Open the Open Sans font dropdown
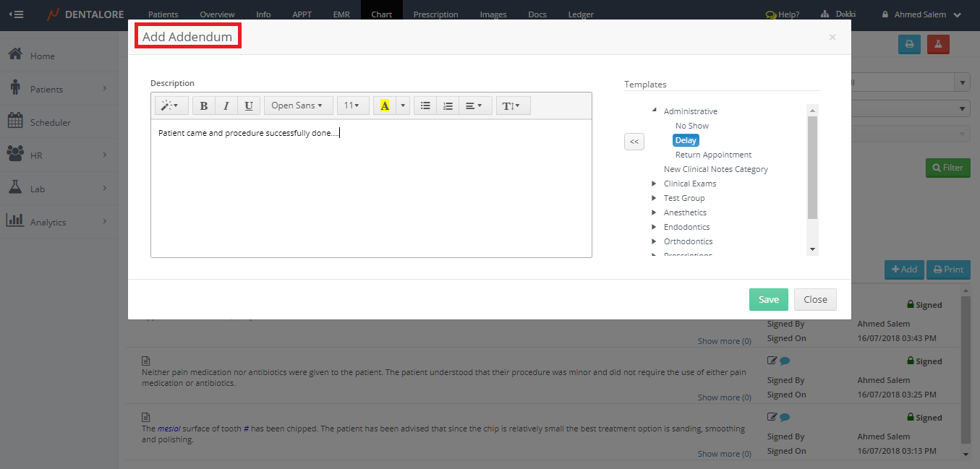 pos(297,106)
